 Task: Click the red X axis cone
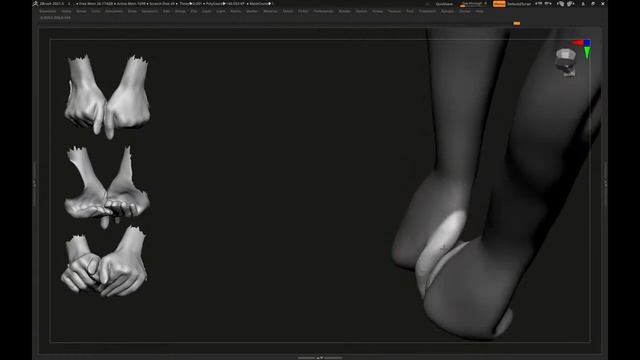pos(577,42)
